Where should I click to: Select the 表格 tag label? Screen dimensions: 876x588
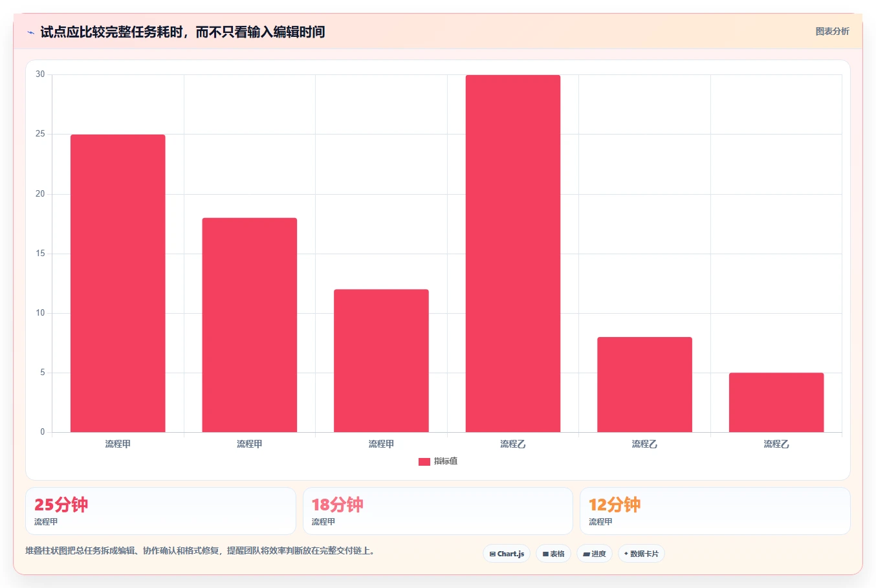click(x=557, y=554)
